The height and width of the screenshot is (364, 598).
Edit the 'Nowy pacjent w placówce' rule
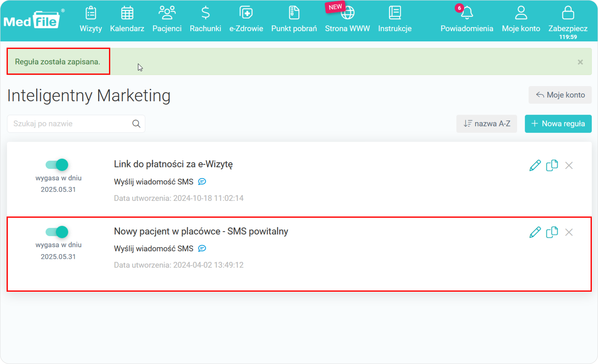tap(535, 232)
